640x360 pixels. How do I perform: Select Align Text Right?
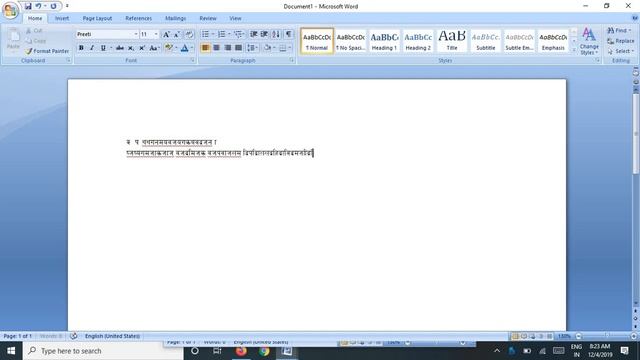coord(227,48)
